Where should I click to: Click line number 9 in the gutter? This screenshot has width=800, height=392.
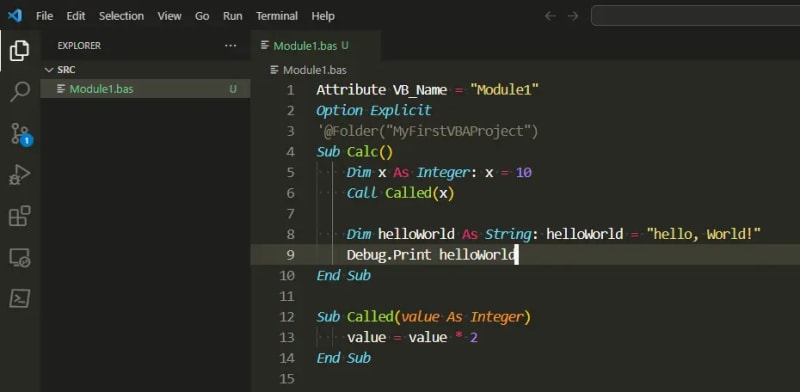click(x=290, y=255)
